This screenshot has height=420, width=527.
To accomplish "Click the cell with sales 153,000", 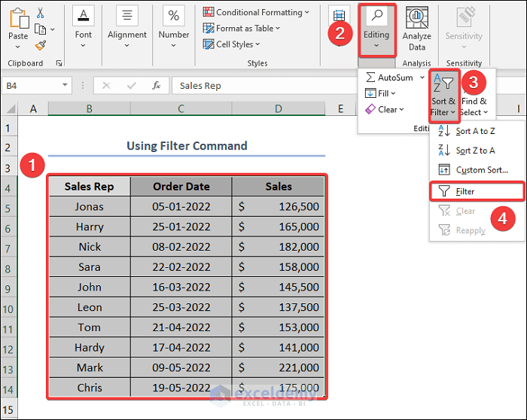I will pos(279,327).
